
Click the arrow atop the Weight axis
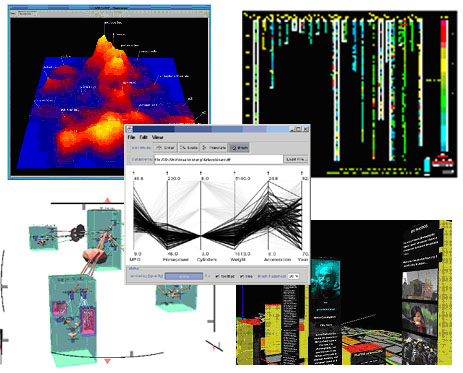tap(234, 173)
